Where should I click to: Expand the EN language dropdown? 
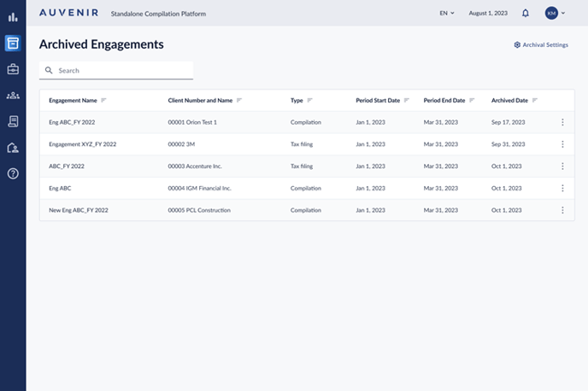[x=446, y=14]
